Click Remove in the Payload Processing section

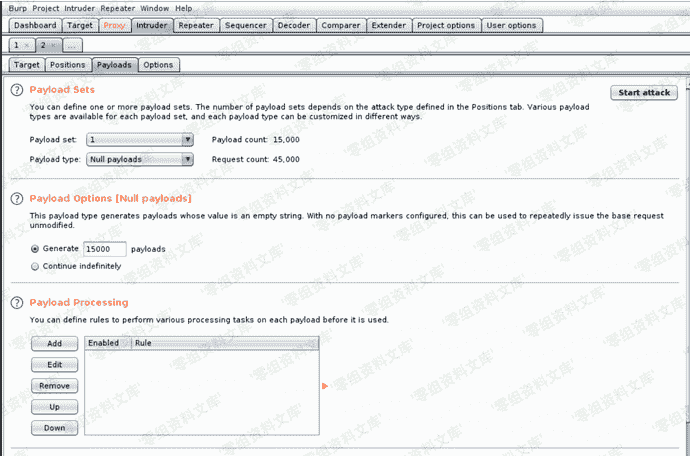point(54,386)
